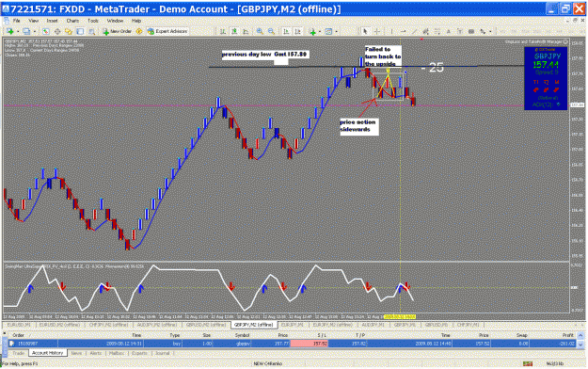This screenshot has width=588, height=369.
Task: Click the Indicators list green plus icon
Action: pos(312,31)
